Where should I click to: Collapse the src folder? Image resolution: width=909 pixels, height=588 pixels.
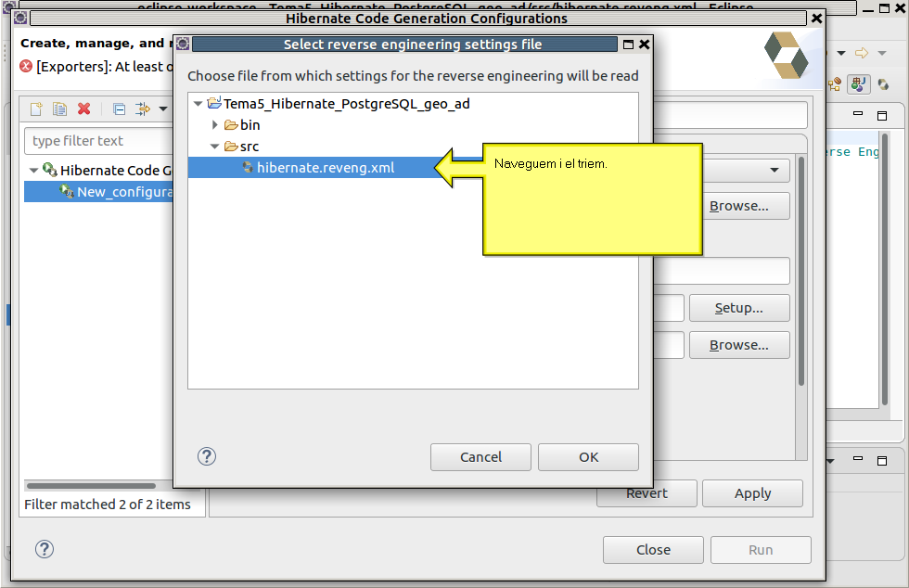tap(214, 147)
